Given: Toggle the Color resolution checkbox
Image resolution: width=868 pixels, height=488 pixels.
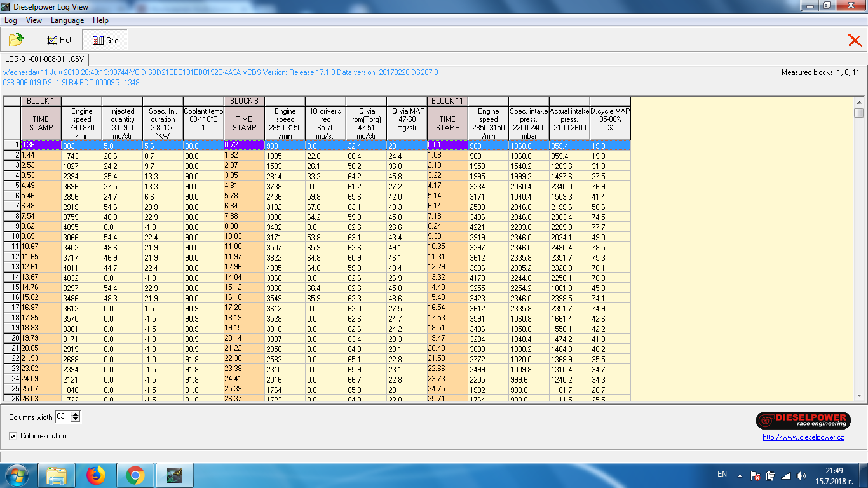Looking at the screenshot, I should [x=13, y=436].
